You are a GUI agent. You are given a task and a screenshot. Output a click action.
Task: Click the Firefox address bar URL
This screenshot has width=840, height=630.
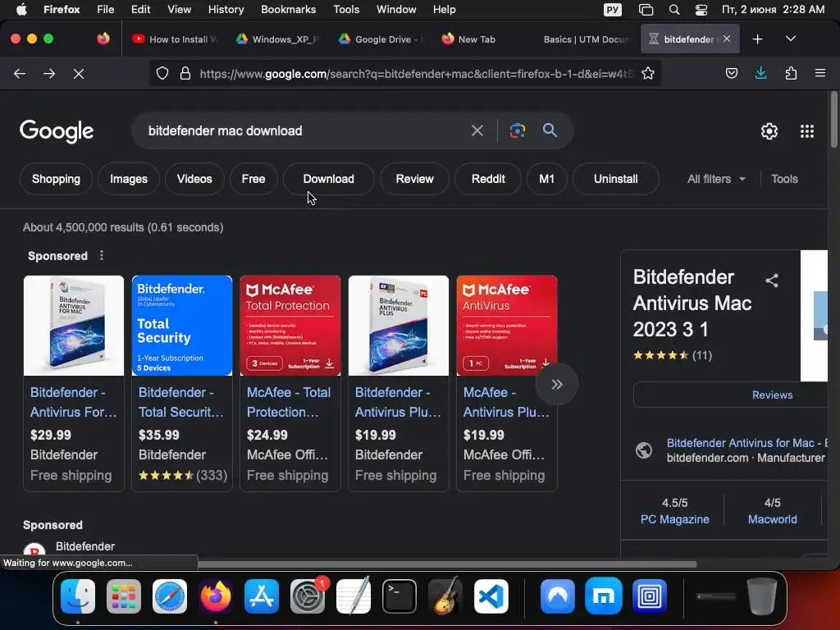[416, 73]
